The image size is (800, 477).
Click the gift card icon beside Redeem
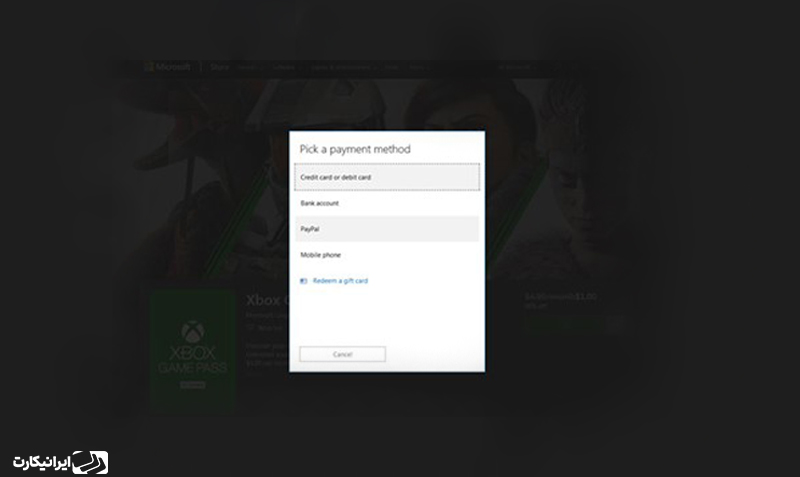pos(304,281)
